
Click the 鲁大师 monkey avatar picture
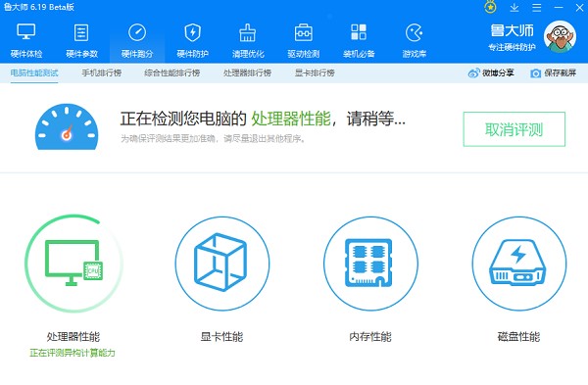(x=561, y=37)
